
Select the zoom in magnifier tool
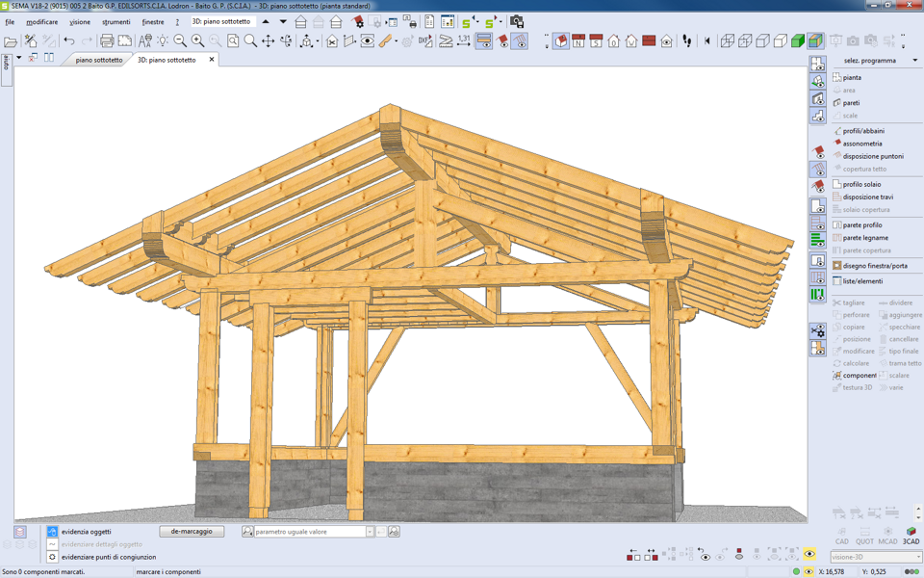(197, 41)
